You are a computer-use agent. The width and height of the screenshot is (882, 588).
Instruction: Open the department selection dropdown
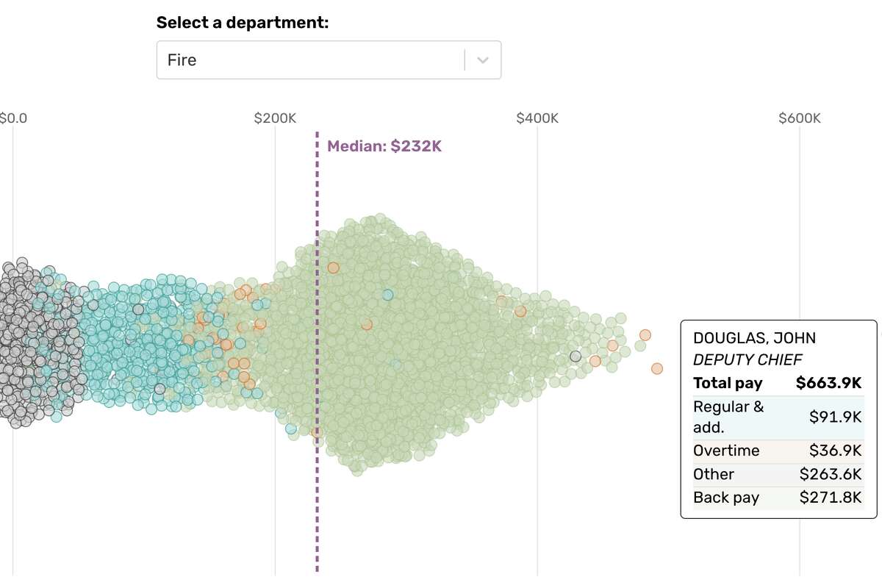(329, 60)
